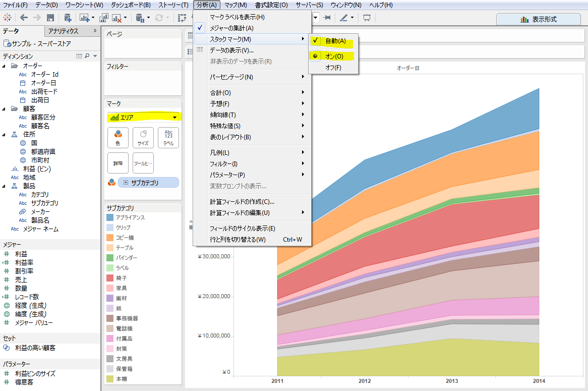This screenshot has width=588, height=391.
Task: Click the view-as-list icon in Dimensions header
Action: point(79,56)
